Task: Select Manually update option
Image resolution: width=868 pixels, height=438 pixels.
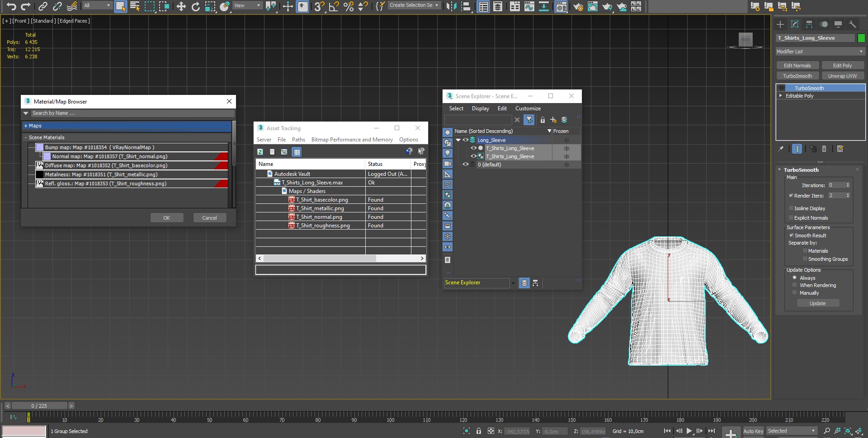Action: click(x=795, y=293)
